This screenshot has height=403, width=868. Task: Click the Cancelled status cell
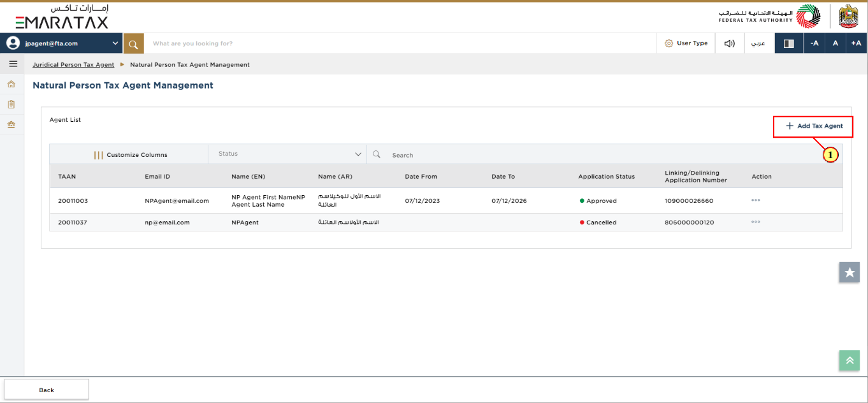click(x=598, y=223)
